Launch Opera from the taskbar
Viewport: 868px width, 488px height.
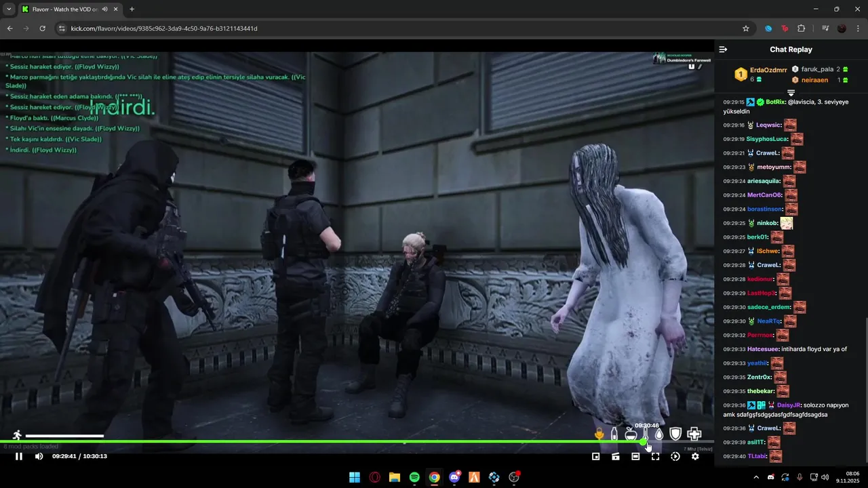pos(374,477)
